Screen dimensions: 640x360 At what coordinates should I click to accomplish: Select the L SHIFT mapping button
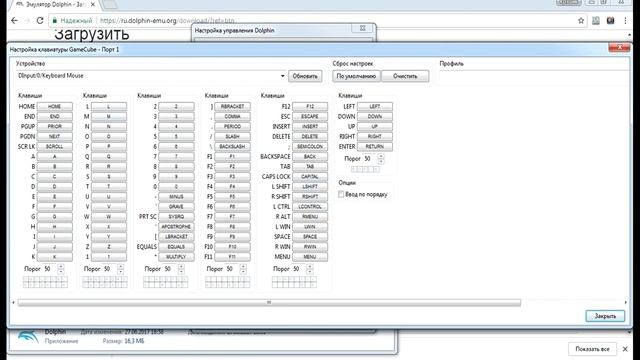coord(310,187)
